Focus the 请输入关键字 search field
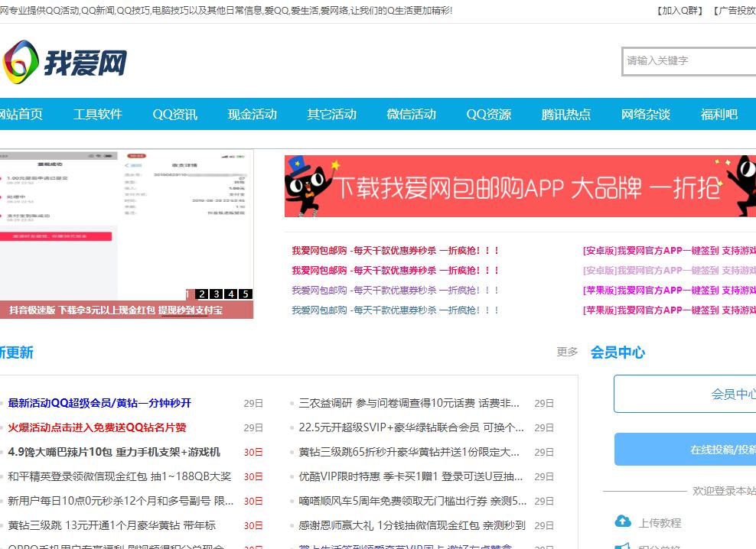The height and width of the screenshot is (549, 756). 689,60
